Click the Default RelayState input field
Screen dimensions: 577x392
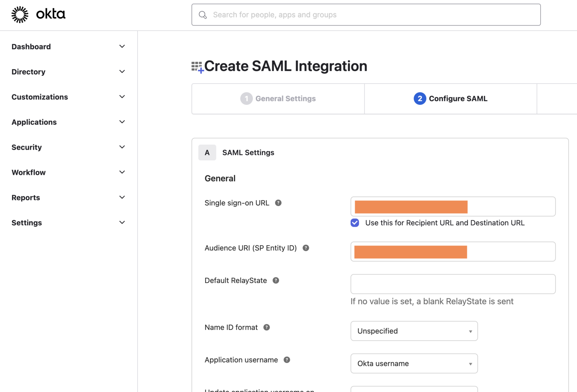point(453,284)
